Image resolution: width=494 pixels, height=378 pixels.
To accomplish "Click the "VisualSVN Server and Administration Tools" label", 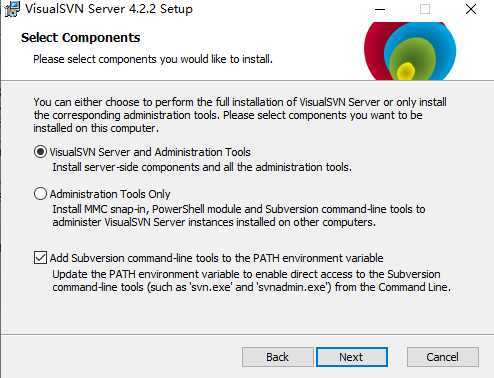I will tap(150, 152).
